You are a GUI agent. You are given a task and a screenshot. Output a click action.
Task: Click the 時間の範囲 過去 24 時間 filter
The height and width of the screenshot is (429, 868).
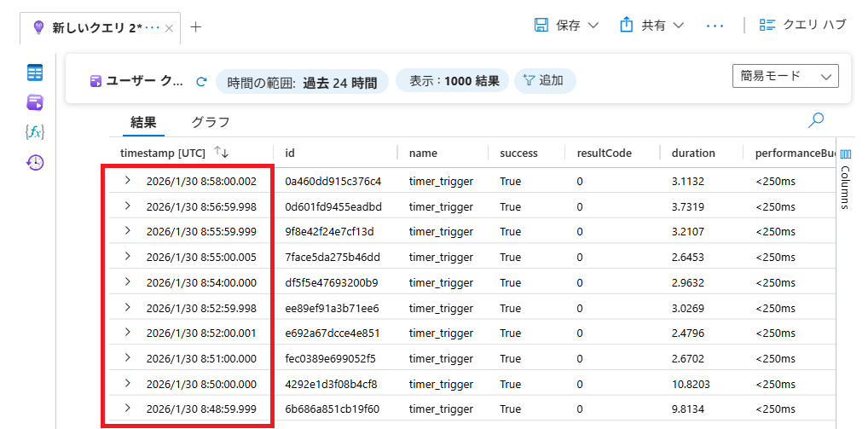302,82
